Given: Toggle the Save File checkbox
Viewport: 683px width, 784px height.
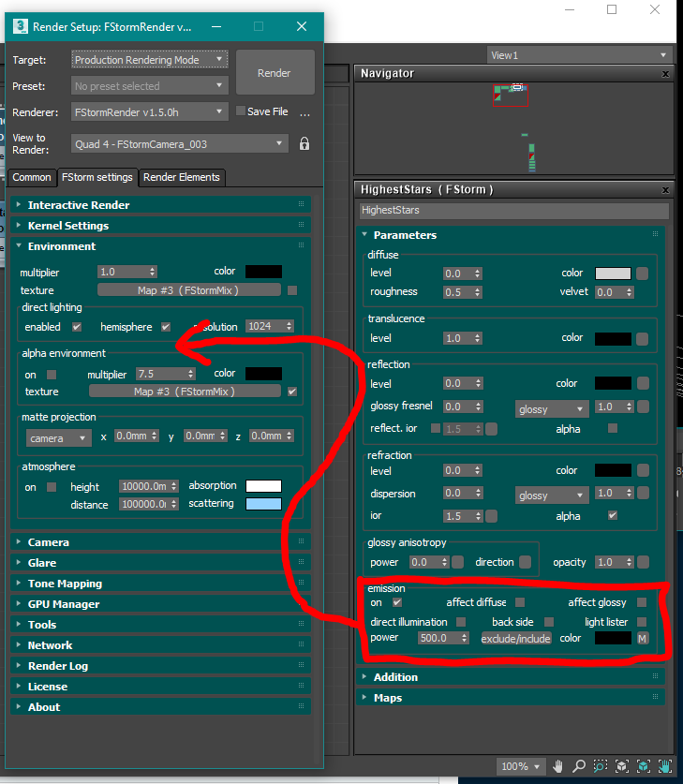Looking at the screenshot, I should point(241,111).
